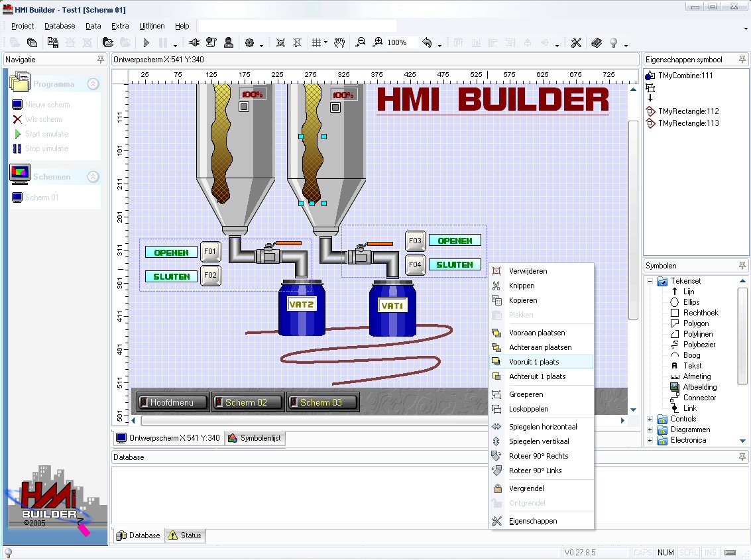751x560 pixels.
Task: Click the Nieuw scherm navigation link
Action: point(41,105)
